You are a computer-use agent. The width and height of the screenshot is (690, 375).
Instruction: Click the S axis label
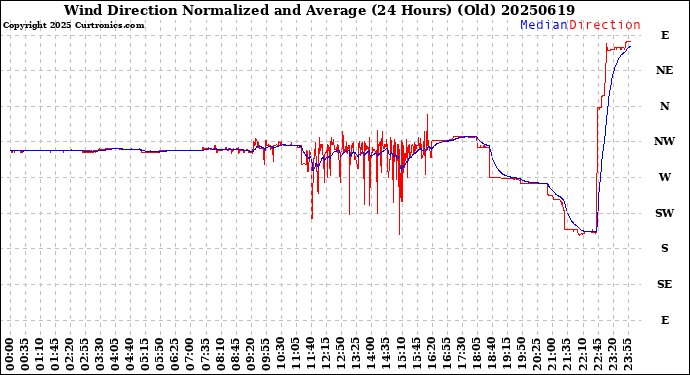tap(664, 248)
